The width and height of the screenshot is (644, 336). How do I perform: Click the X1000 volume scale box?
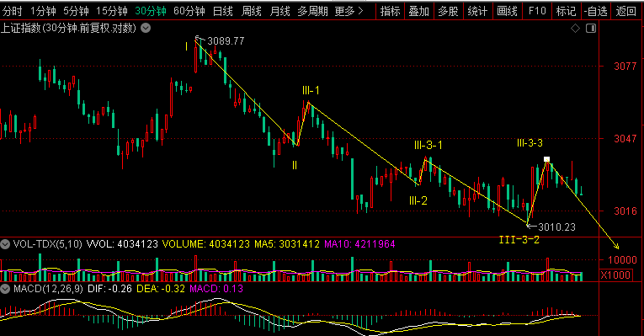(x=615, y=275)
